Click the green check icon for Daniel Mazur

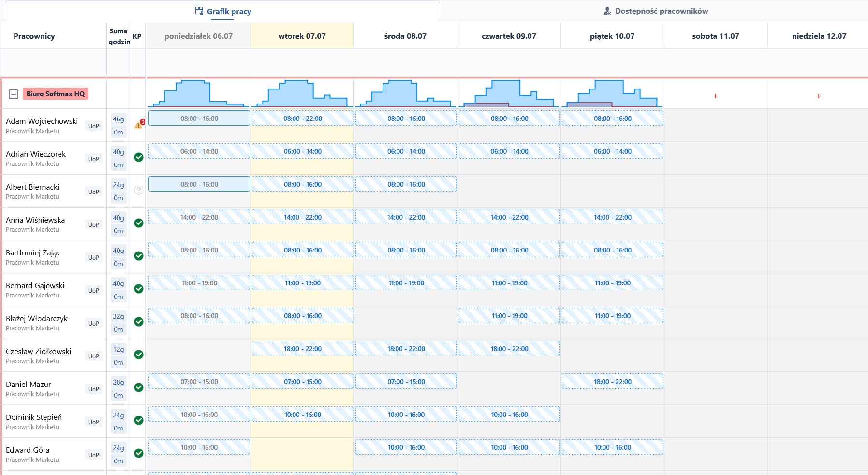pos(139,387)
